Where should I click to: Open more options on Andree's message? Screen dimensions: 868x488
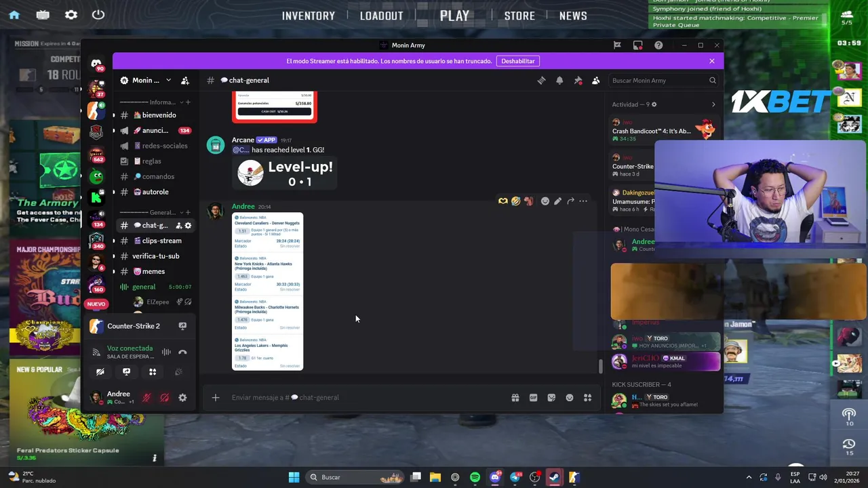(x=583, y=201)
